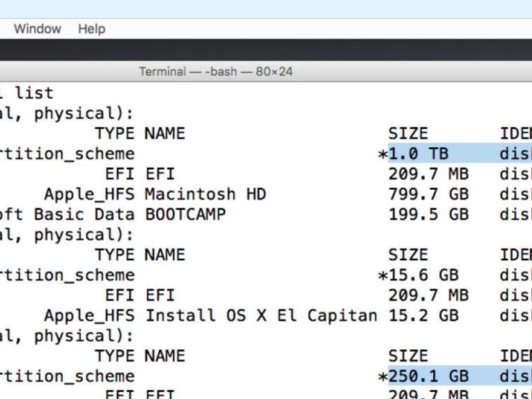Open the Help menu
Viewport: 532px width, 399px height.
click(x=91, y=29)
